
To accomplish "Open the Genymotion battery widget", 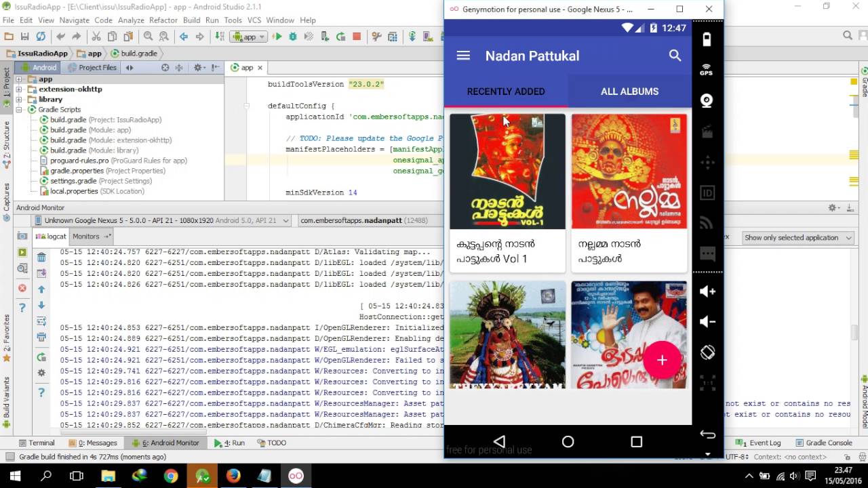I will click(707, 39).
